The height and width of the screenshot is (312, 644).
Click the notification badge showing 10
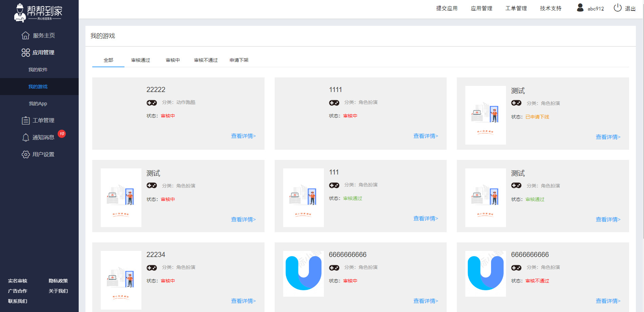[62, 134]
